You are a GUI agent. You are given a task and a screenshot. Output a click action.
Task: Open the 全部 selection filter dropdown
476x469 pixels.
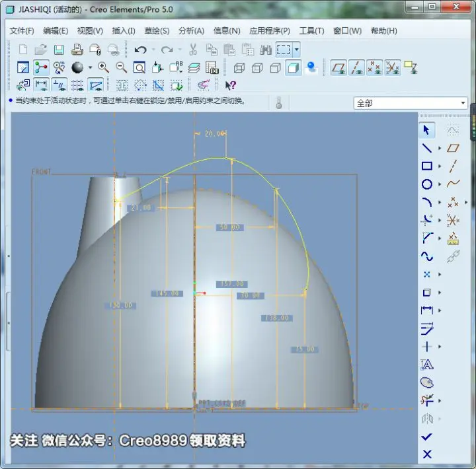pyautogui.click(x=411, y=103)
